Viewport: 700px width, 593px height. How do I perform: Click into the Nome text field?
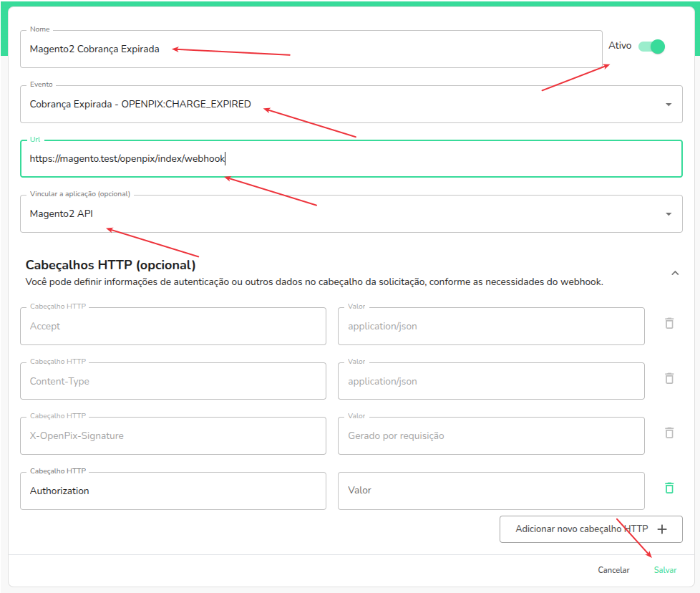tap(311, 49)
